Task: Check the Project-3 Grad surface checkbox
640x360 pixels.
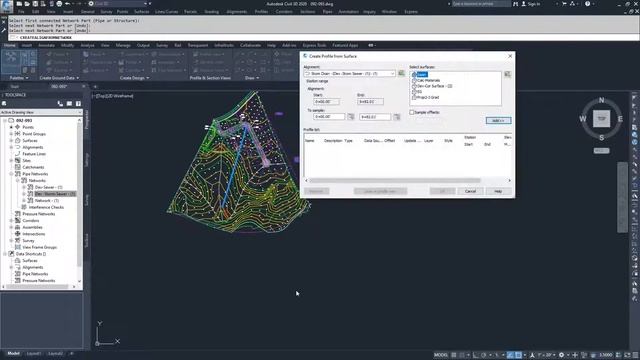Action: pos(414,98)
